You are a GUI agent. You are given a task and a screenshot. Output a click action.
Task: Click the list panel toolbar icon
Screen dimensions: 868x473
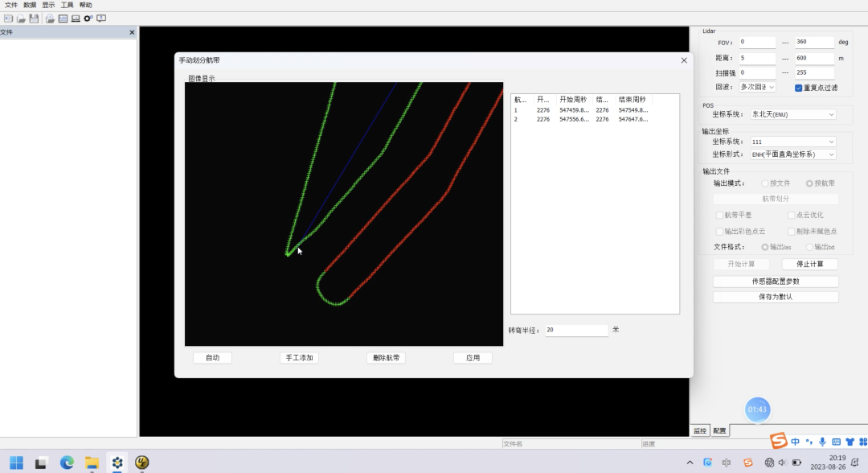pos(63,19)
